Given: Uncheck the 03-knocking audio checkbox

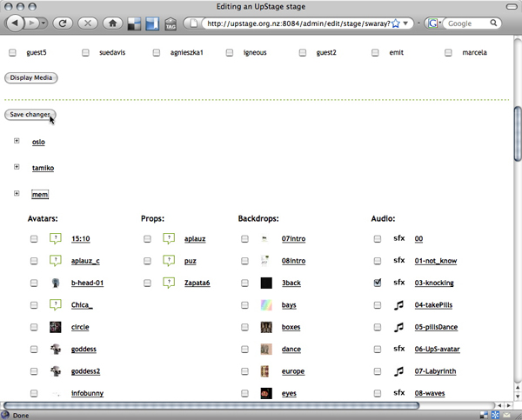Looking at the screenshot, I should (x=378, y=283).
